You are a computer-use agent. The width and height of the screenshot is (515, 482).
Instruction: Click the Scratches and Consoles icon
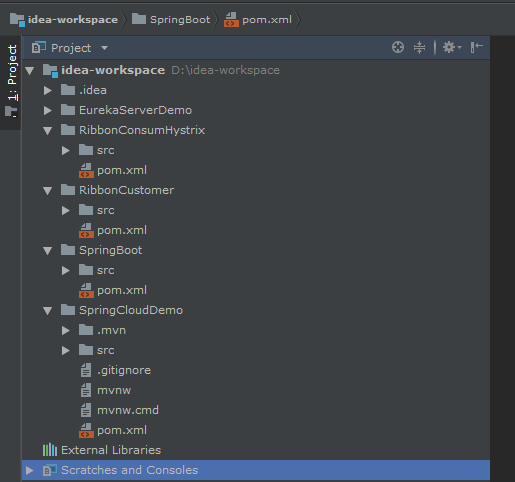tap(50, 470)
